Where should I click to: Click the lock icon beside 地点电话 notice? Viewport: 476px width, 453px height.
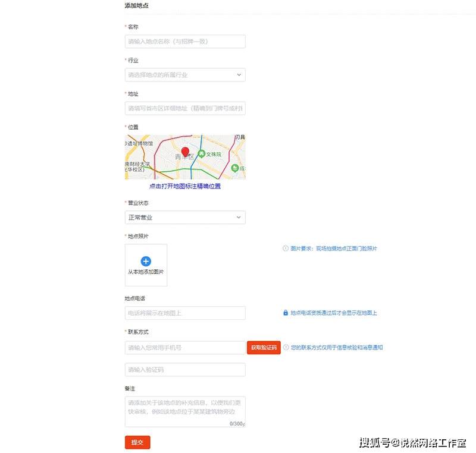coord(286,313)
